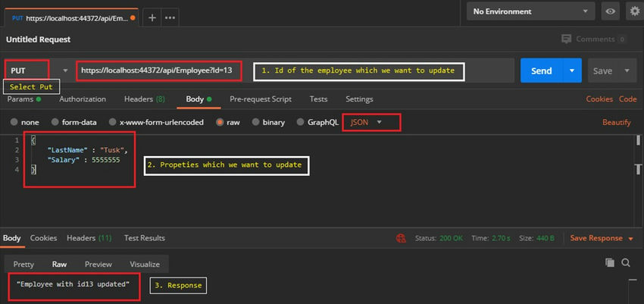Select the raw body radio
644x304 pixels.
click(220, 122)
